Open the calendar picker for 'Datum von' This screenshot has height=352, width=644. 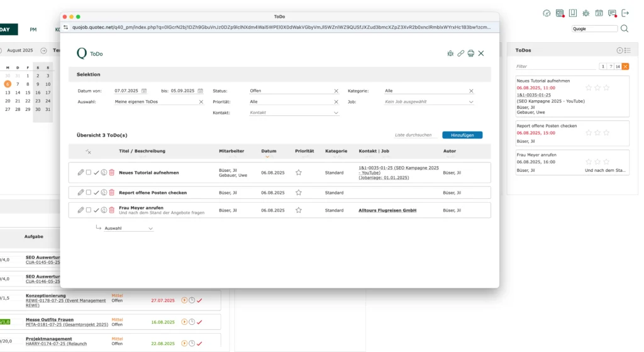[x=144, y=91]
